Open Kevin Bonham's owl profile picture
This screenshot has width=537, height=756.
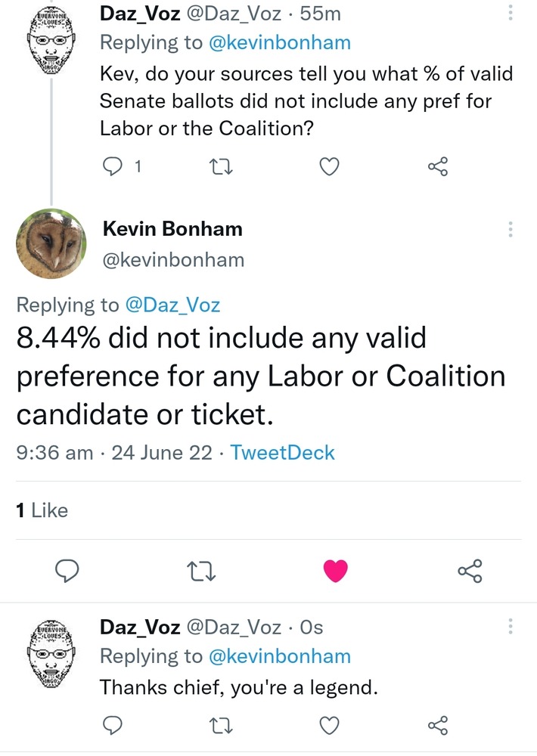point(51,243)
